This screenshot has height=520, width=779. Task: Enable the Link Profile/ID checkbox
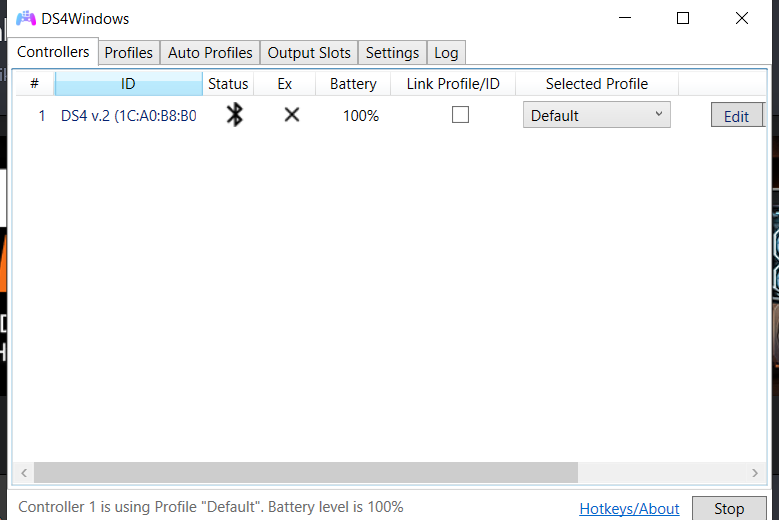[x=460, y=115]
